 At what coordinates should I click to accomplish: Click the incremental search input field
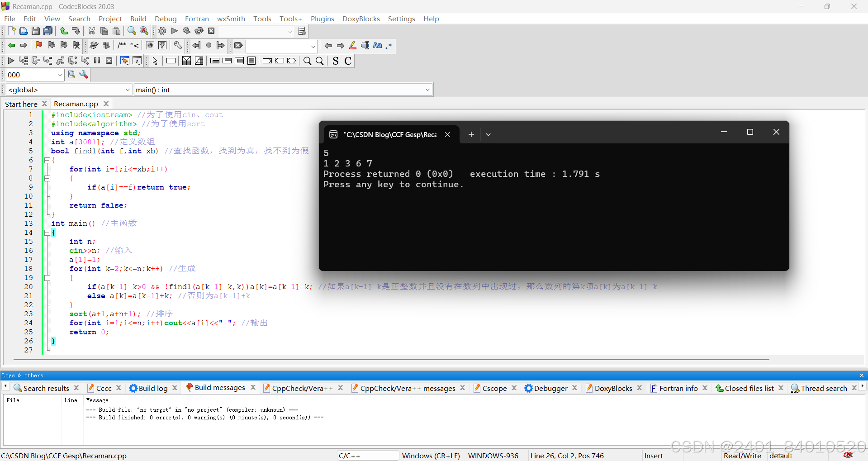point(281,46)
